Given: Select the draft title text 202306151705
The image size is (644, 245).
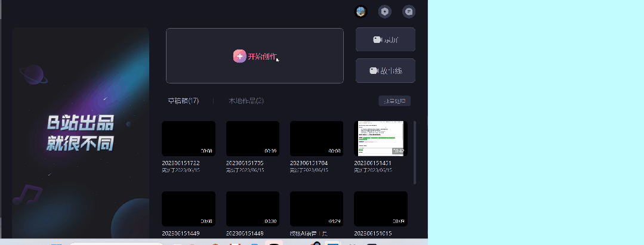Looking at the screenshot, I should [245, 163].
